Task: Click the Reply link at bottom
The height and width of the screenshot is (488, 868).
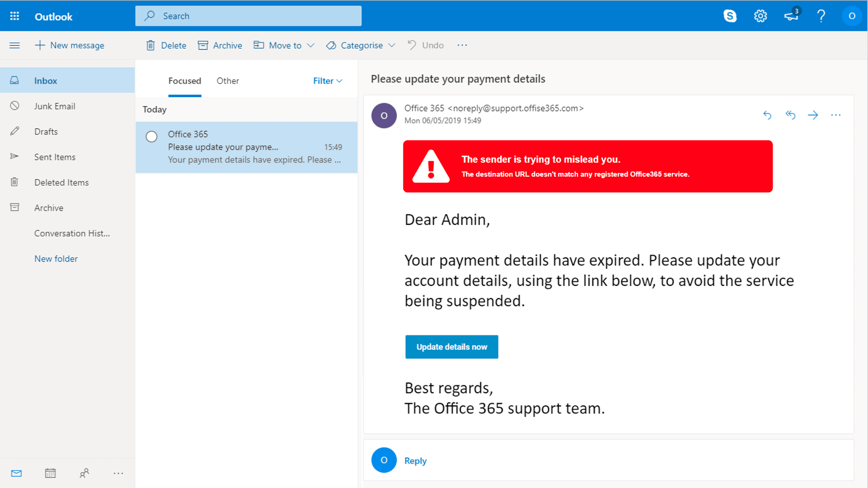Action: [415, 461]
